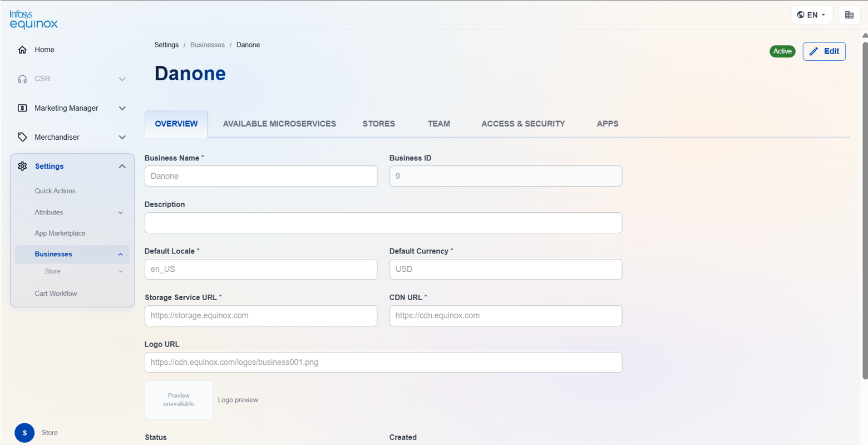The height and width of the screenshot is (445, 868).
Task: Open the Available Microservices tab
Action: [x=279, y=124]
